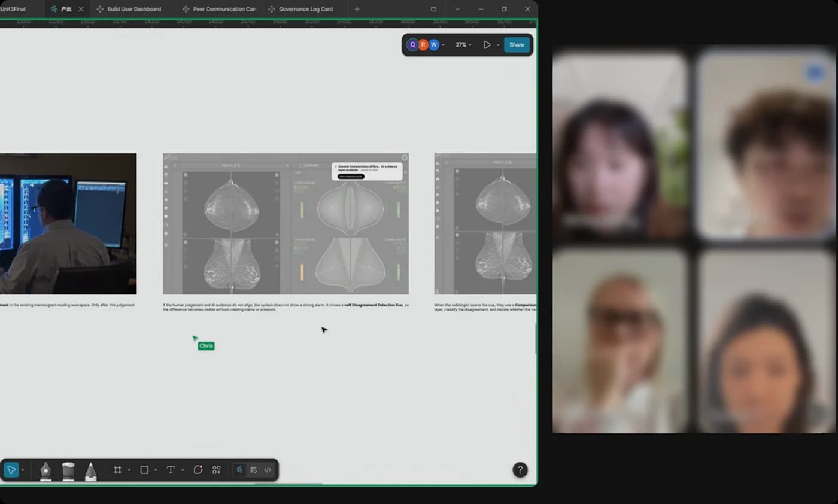The width and height of the screenshot is (838, 504).
Task: Switch to the Build User Dashboard tab
Action: pyautogui.click(x=133, y=9)
